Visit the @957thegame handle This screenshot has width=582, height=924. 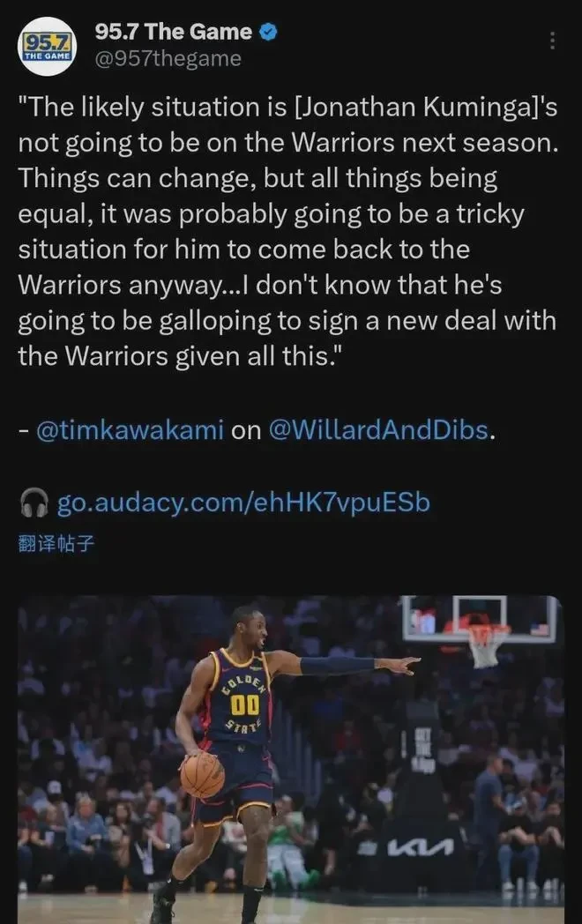(x=168, y=59)
